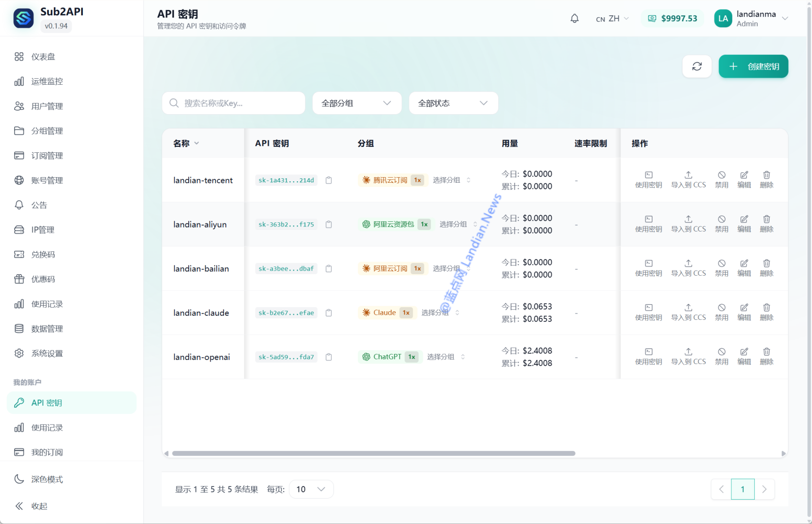Screen dimensions: 812x524
Task: Toggle dark mode (深色模式)
Action: pos(47,479)
